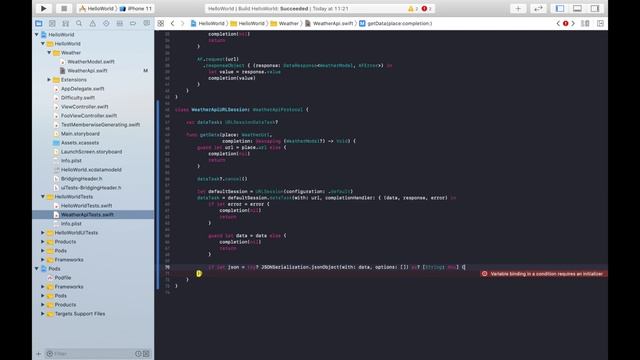This screenshot has width=640, height=360.
Task: Expand the Extensions group
Action: click(x=49, y=80)
